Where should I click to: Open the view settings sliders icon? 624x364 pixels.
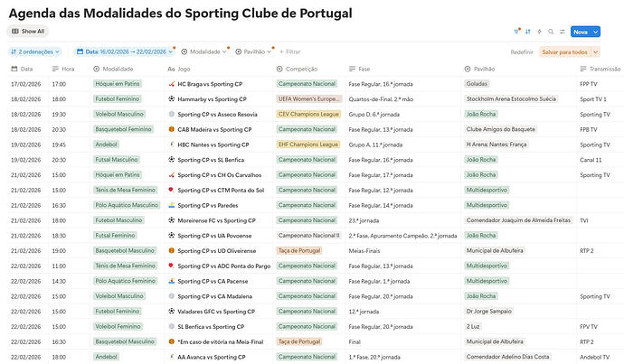(562, 32)
